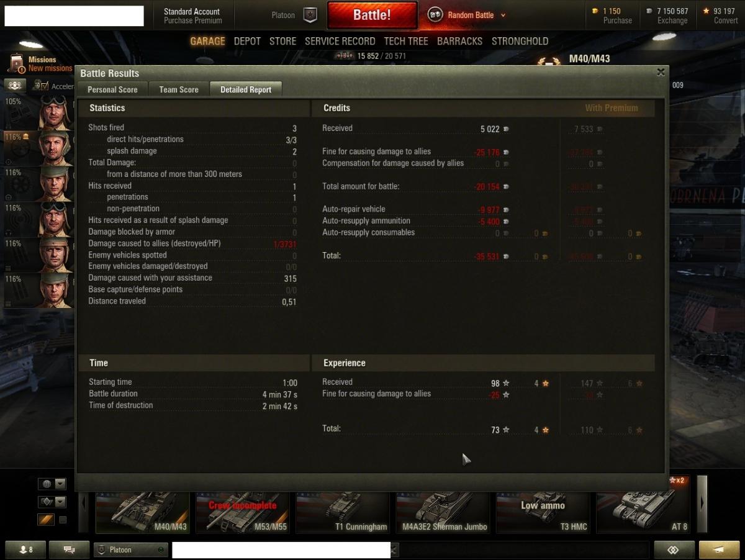745x560 pixels.
Task: Open SERVICE RECORD
Action: pyautogui.click(x=340, y=41)
